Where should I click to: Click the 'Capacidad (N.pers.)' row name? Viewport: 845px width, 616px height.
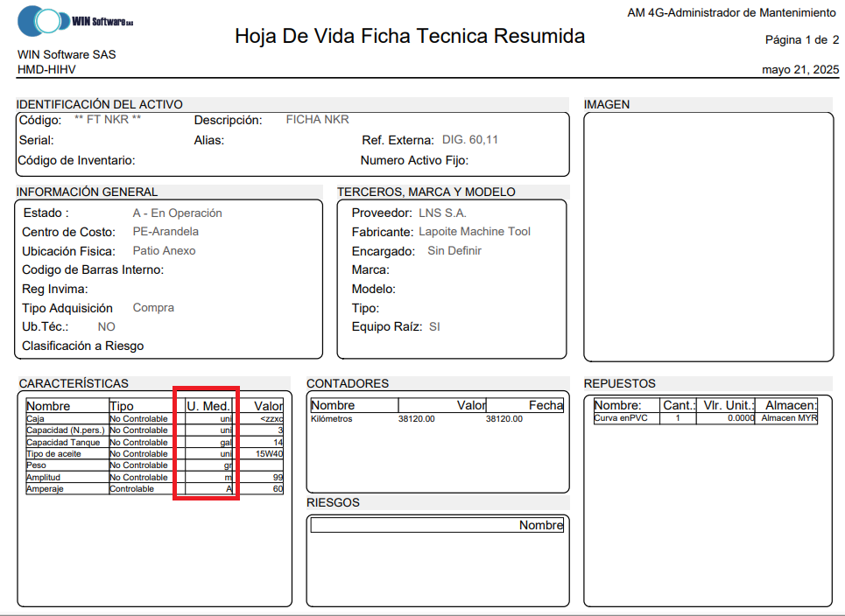pos(65,430)
